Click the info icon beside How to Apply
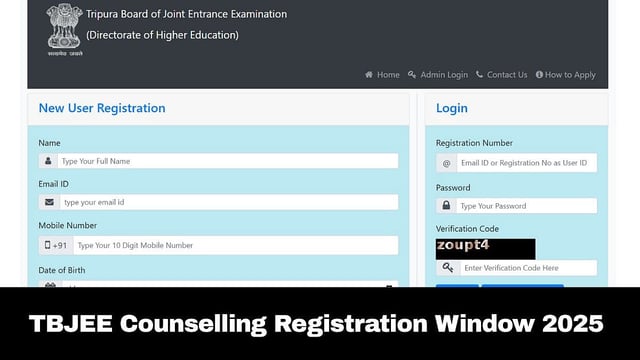640x360 pixels. point(539,75)
